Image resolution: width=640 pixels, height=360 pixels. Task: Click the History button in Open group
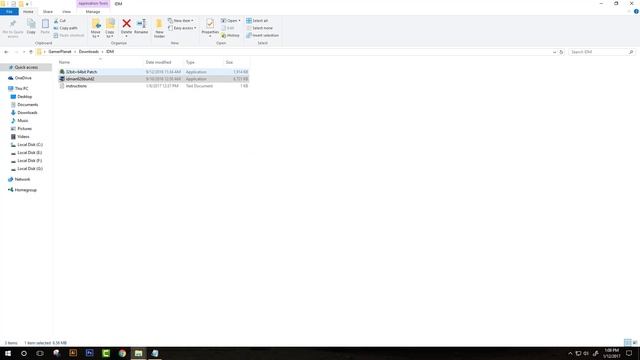click(231, 36)
